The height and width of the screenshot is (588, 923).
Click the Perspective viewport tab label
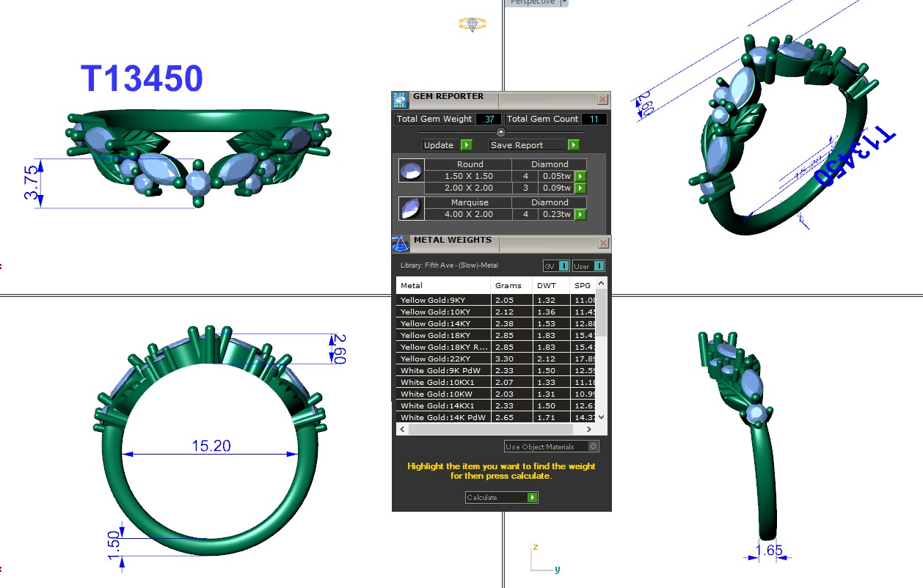[x=533, y=3]
